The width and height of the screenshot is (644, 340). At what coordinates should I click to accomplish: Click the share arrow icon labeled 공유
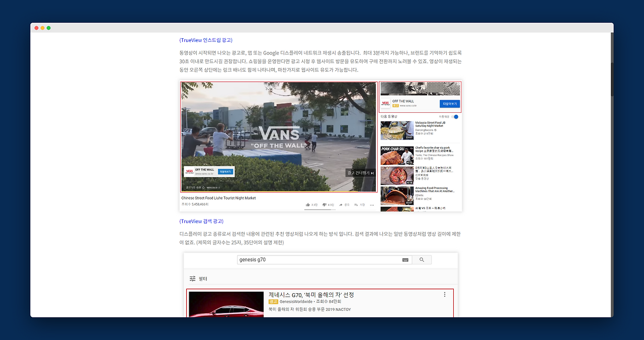coord(341,205)
